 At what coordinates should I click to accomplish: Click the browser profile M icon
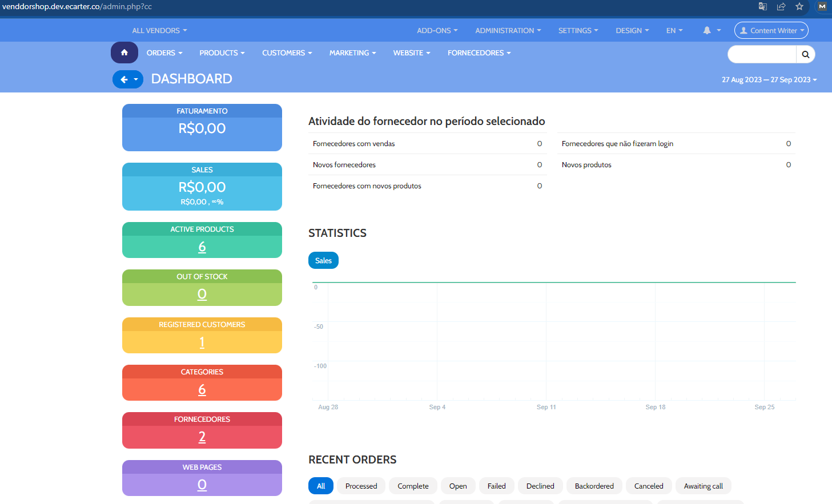(822, 7)
